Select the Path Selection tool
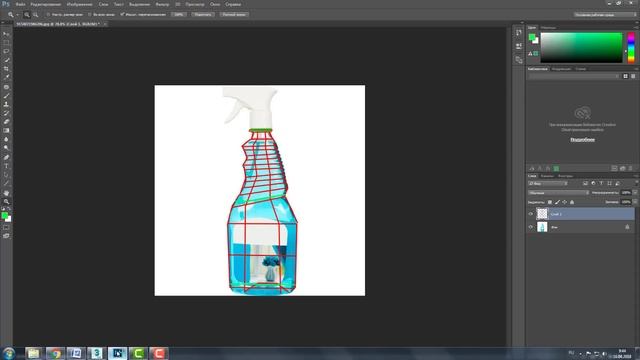Image resolution: width=640 pixels, height=360 pixels. [6, 175]
